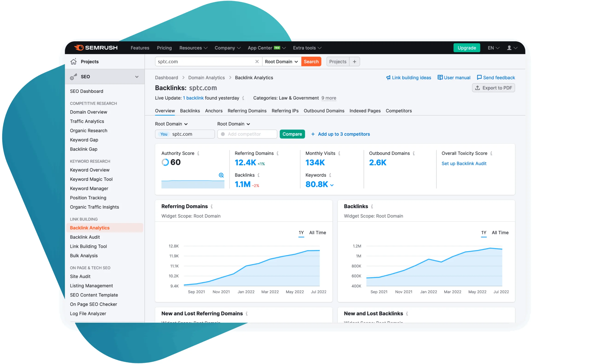Switch to the Indexed Pages tab
This screenshot has width=590, height=364.
(x=365, y=110)
